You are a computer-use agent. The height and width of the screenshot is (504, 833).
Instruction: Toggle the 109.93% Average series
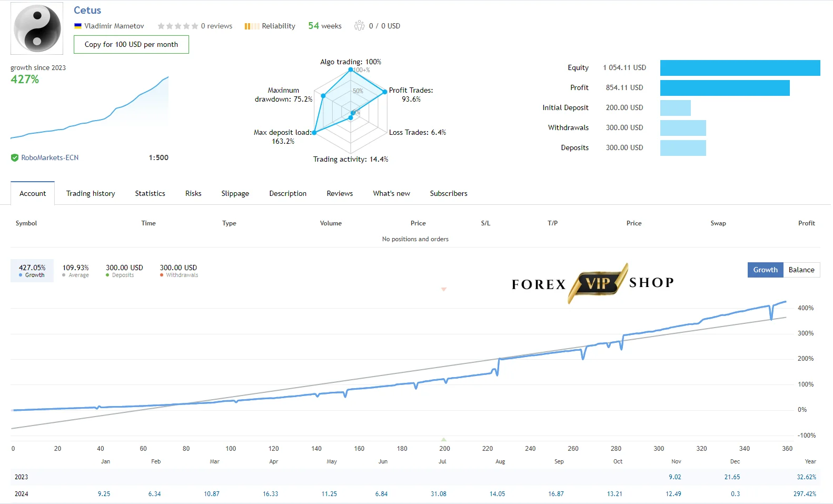click(76, 271)
